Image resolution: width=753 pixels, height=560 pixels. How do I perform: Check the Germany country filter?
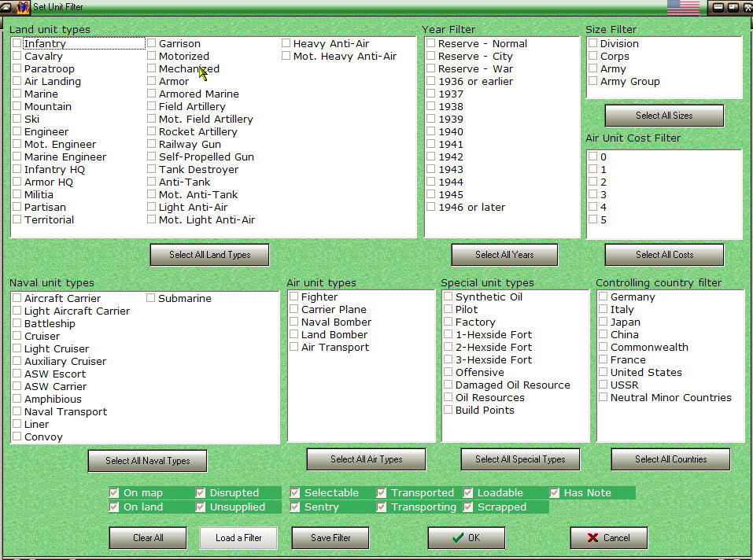coord(604,297)
